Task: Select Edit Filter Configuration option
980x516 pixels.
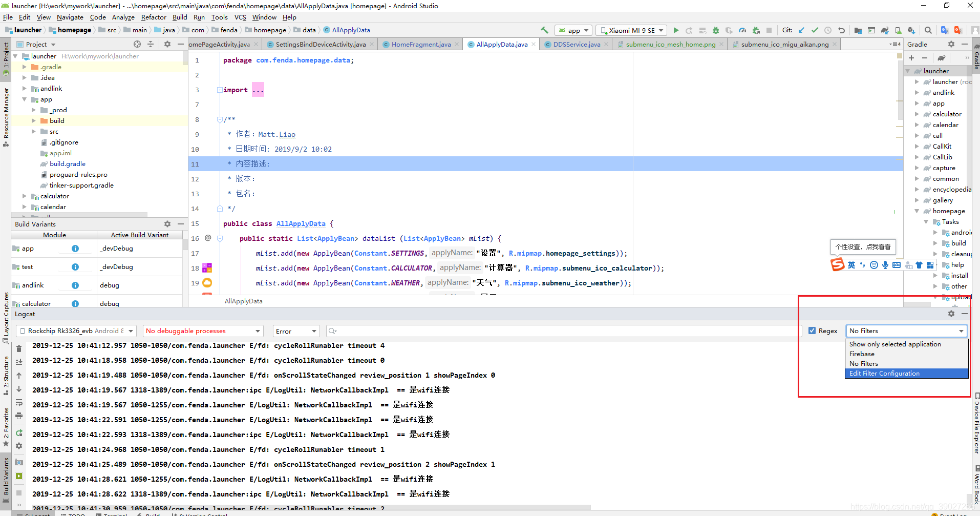Action: coord(906,374)
